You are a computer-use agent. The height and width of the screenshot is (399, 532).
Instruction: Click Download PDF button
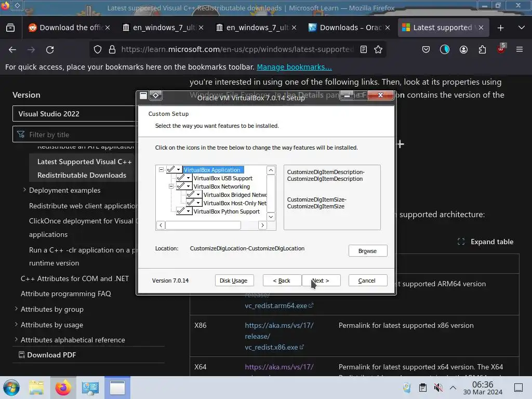(x=47, y=354)
